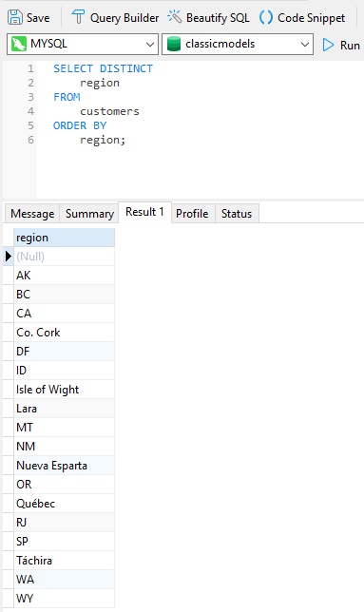This screenshot has width=364, height=612.
Task: Select the Co. Cork result cell
Action: [64, 333]
